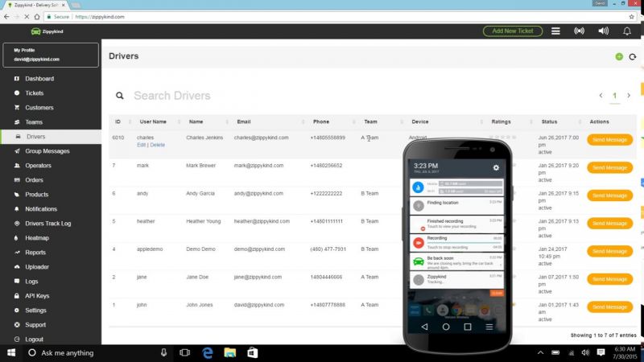Send Message to Jane Doe
The height and width of the screenshot is (362, 644).
pyautogui.click(x=609, y=279)
